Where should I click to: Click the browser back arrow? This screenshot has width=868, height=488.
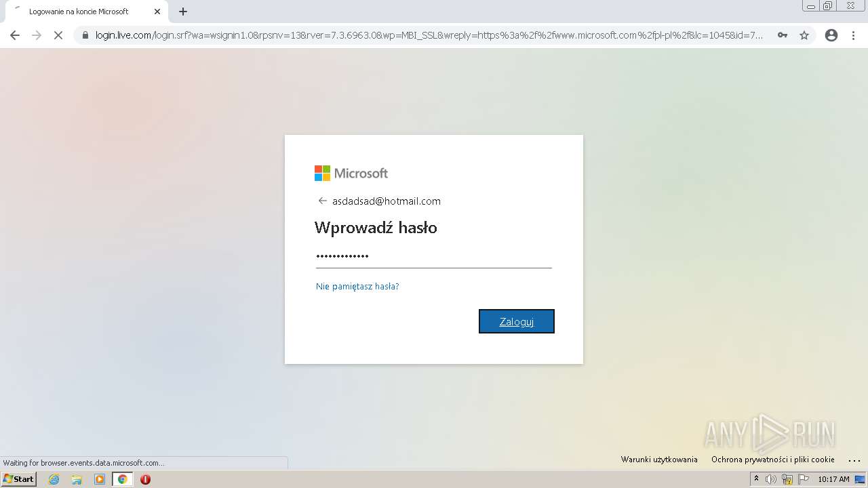click(15, 35)
